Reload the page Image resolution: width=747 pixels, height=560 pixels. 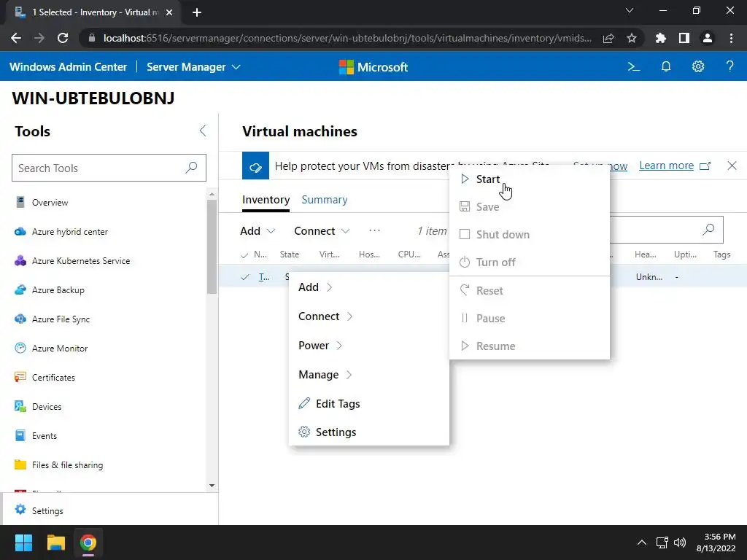click(x=63, y=38)
